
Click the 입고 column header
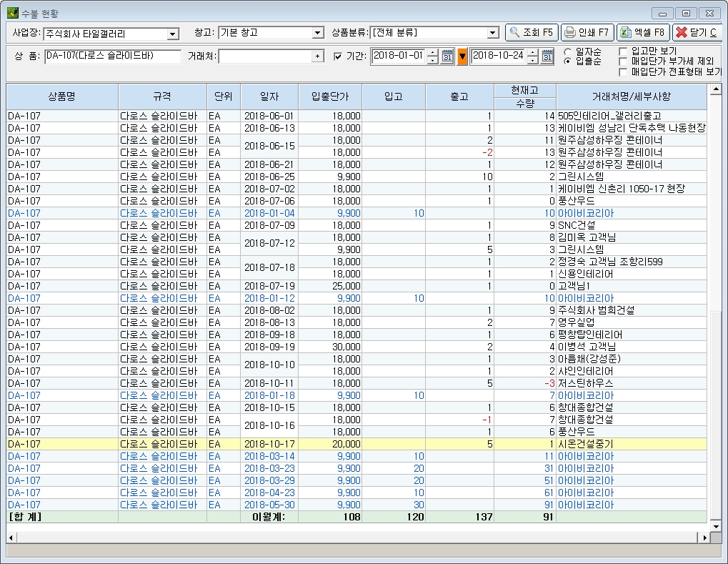[394, 97]
